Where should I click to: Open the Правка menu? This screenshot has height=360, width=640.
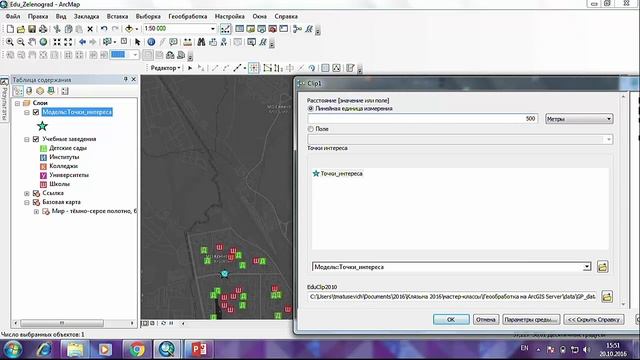point(38,16)
